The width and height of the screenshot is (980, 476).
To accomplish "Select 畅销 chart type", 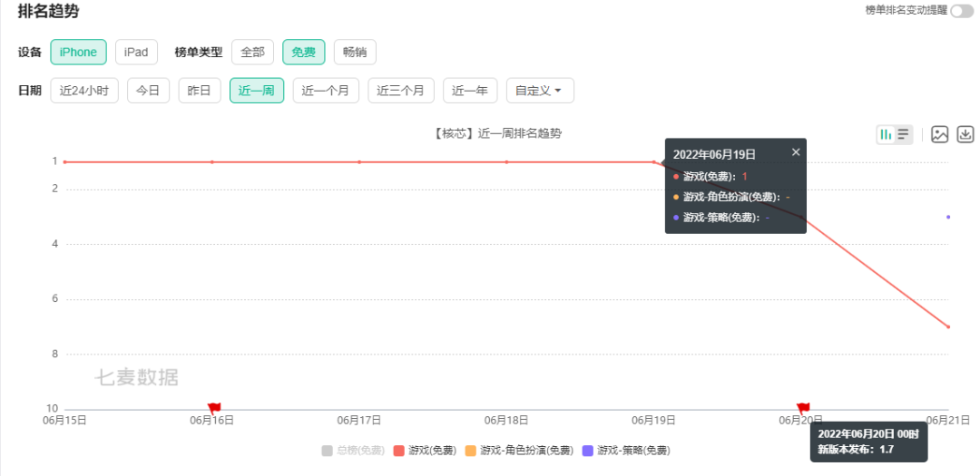I will click(355, 52).
